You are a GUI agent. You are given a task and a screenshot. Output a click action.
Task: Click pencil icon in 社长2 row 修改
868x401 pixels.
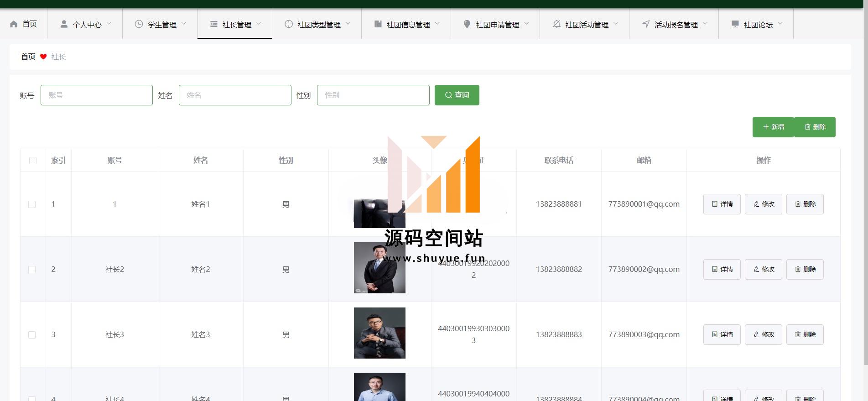tap(756, 269)
